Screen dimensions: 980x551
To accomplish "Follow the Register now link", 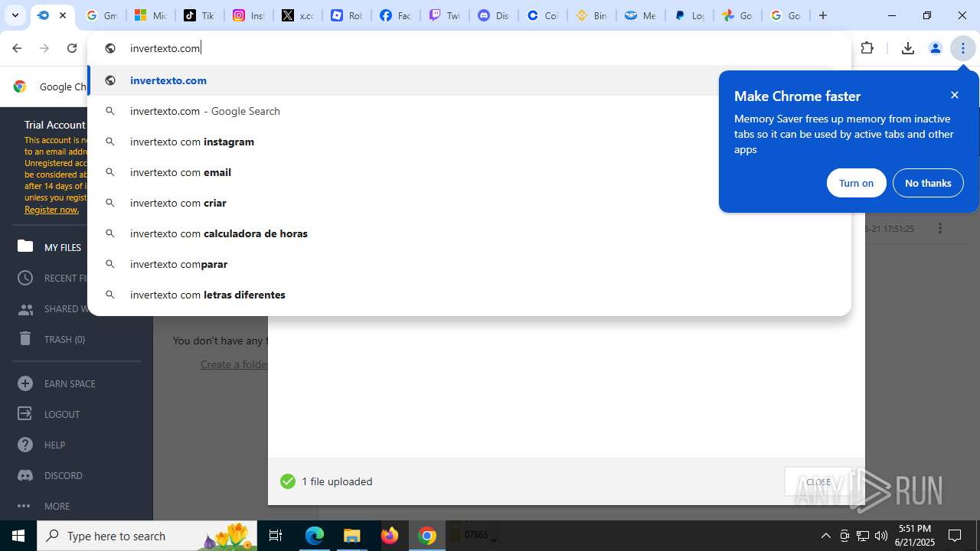I will click(51, 210).
